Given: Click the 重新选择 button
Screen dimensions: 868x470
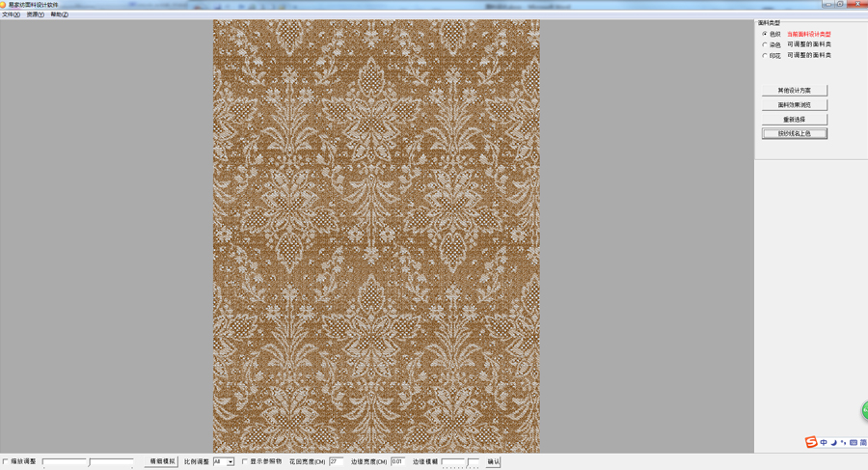Looking at the screenshot, I should click(795, 119).
